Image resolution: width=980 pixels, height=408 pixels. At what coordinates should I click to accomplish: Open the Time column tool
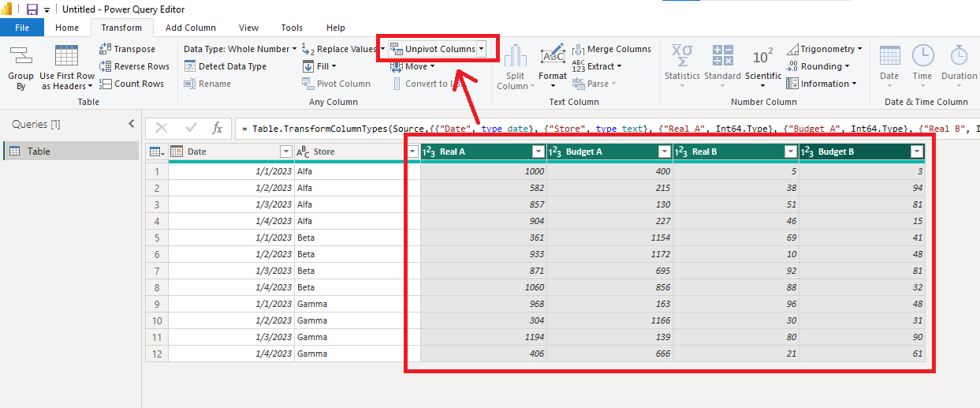pos(922,68)
